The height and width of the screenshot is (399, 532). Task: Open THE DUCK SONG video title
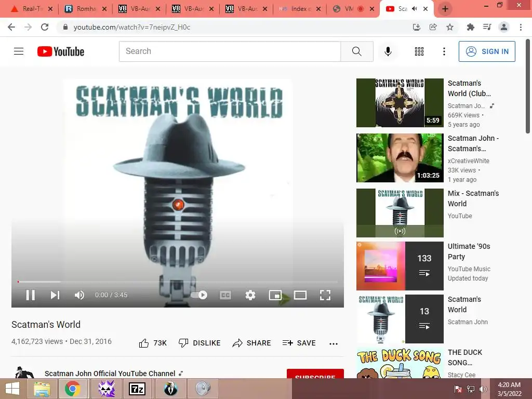click(465, 357)
